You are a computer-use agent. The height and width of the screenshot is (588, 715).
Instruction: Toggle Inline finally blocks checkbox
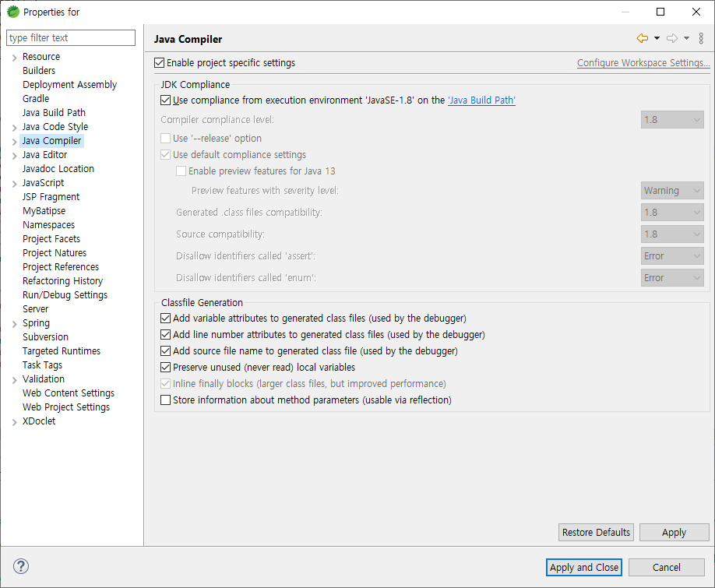tap(166, 384)
